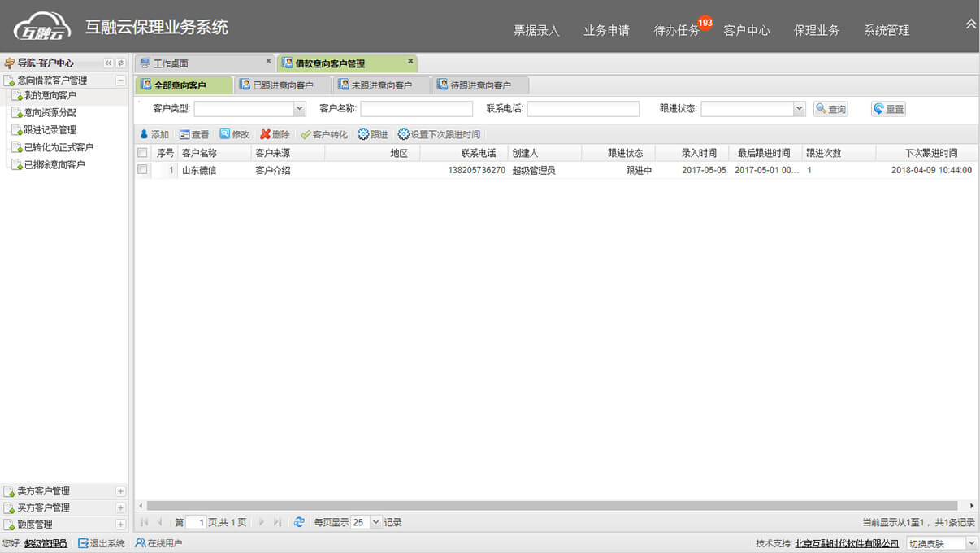Expand the 卖方客户管理 panel

(120, 491)
